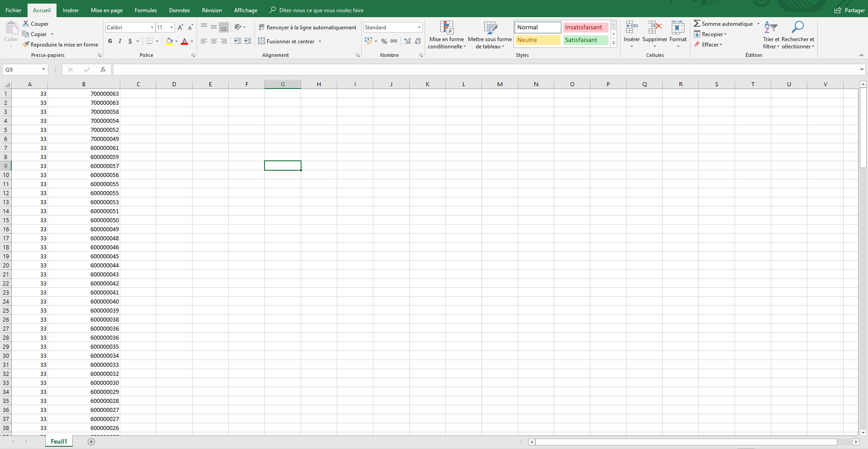
Task: Increase the indent
Action: 248,41
